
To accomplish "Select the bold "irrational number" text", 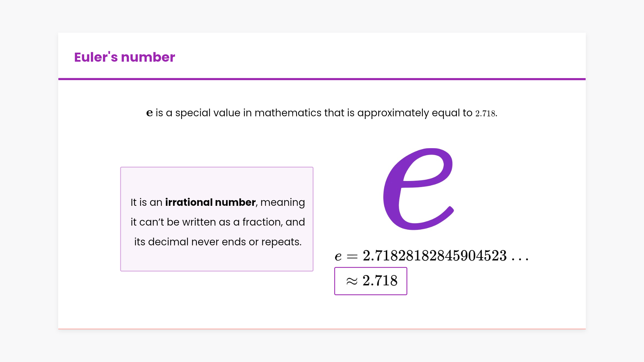I will click(x=210, y=202).
